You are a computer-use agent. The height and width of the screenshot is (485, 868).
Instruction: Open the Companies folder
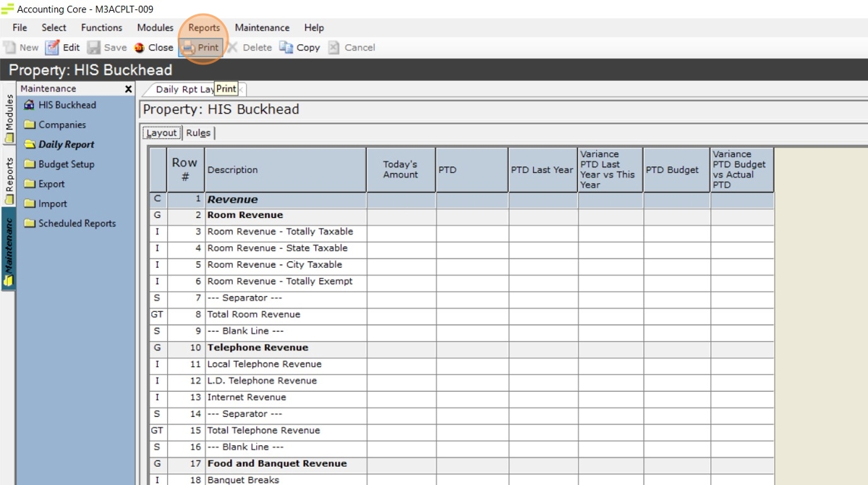[61, 125]
